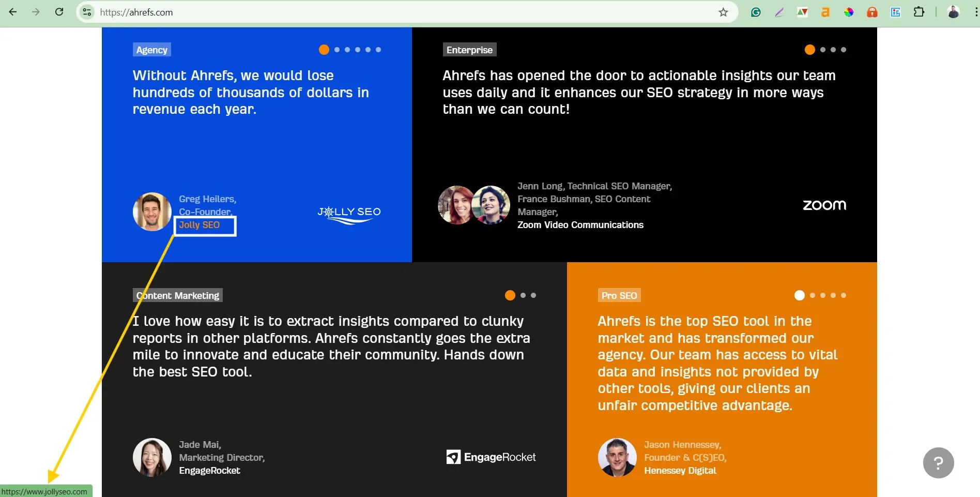Click Greg Heilers' profile photo
980x497 pixels.
tap(152, 212)
